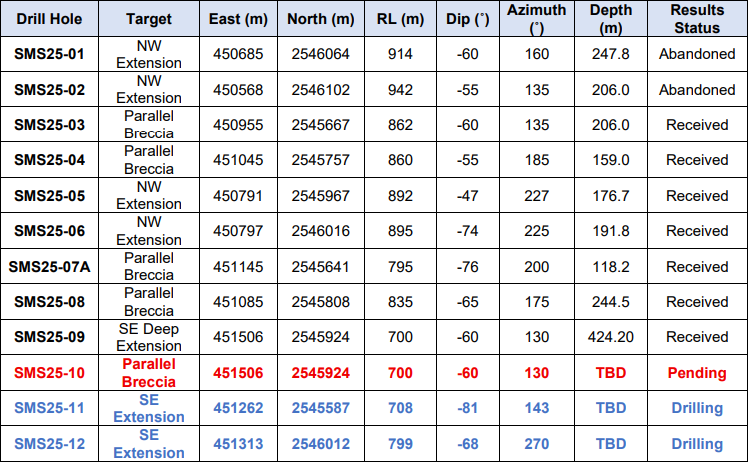Click the Azimuth column header
This screenshot has height=462, width=748.
click(537, 19)
